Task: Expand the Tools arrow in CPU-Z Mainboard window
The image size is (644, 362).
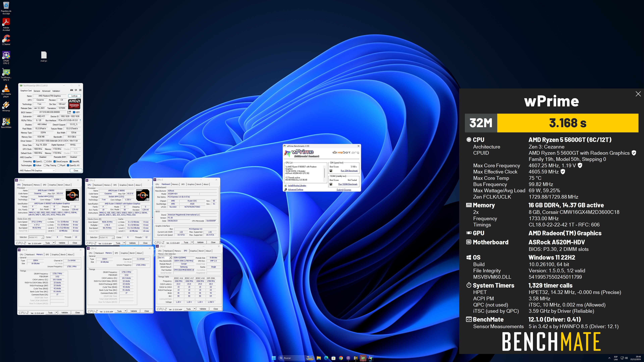Action: 192,242
